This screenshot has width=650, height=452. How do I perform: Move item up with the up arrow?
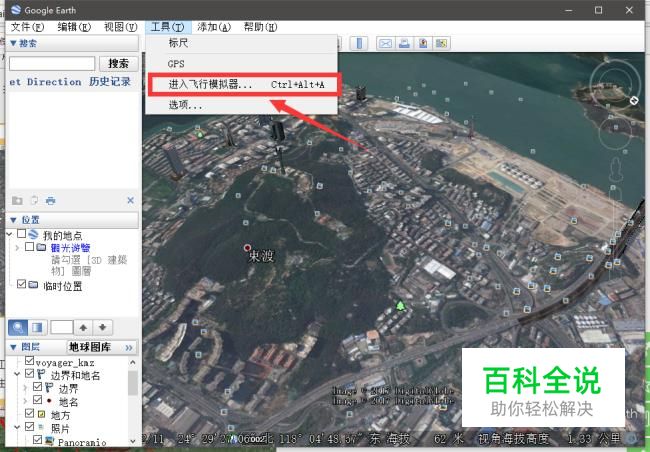[x=83, y=328]
